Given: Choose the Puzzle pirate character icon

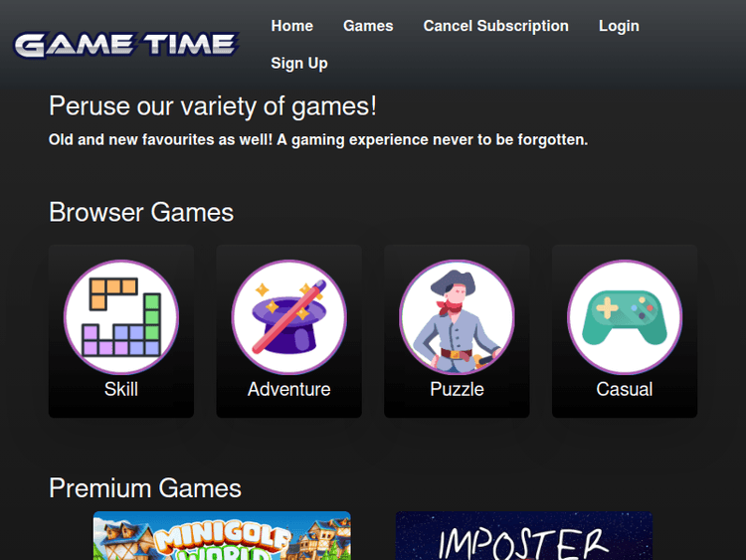Looking at the screenshot, I should pyautogui.click(x=457, y=317).
